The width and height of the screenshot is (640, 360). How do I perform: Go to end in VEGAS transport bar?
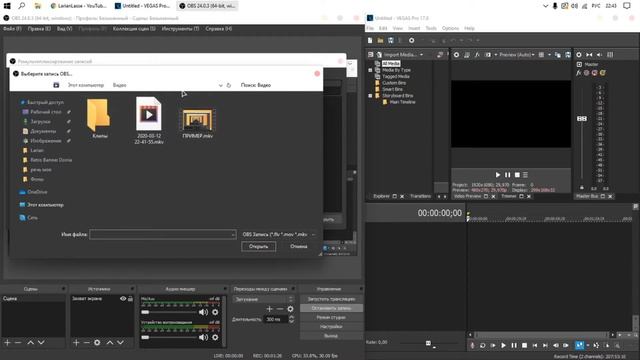tap(545, 345)
